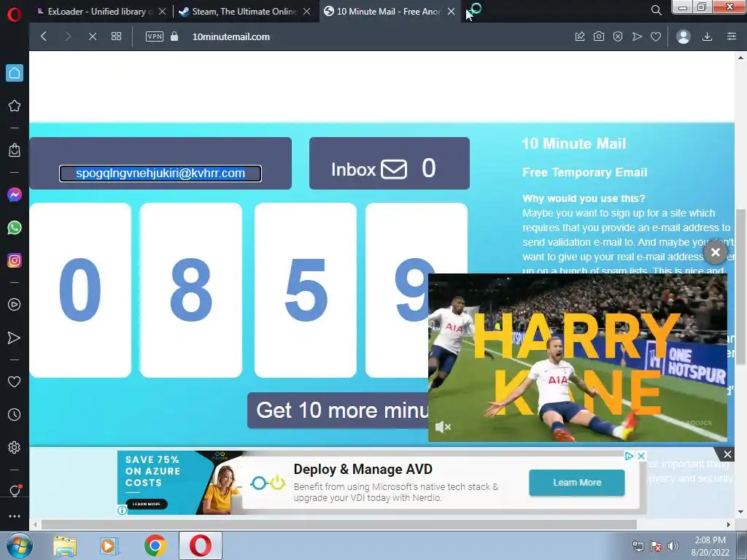Launch Google Chrome from the taskbar
The image size is (747, 560).
pyautogui.click(x=155, y=545)
